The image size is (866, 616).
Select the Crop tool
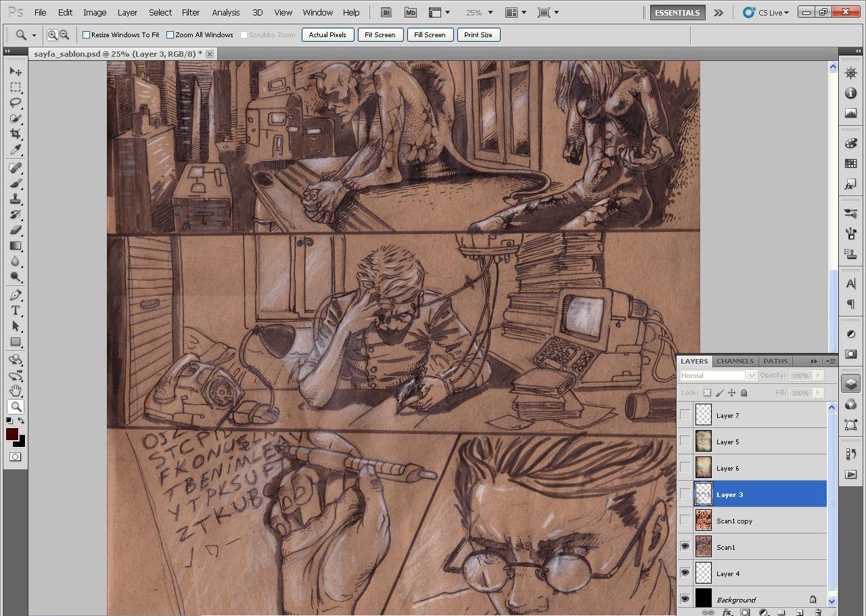[16, 134]
